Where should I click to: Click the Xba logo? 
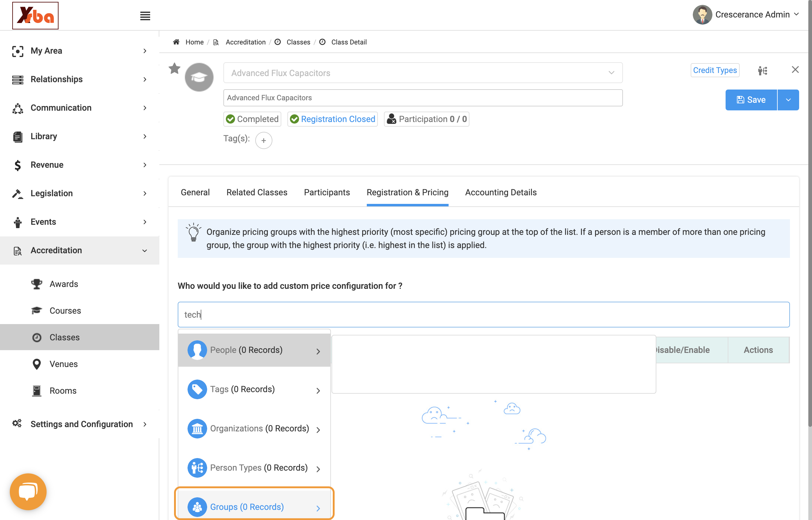click(x=35, y=16)
